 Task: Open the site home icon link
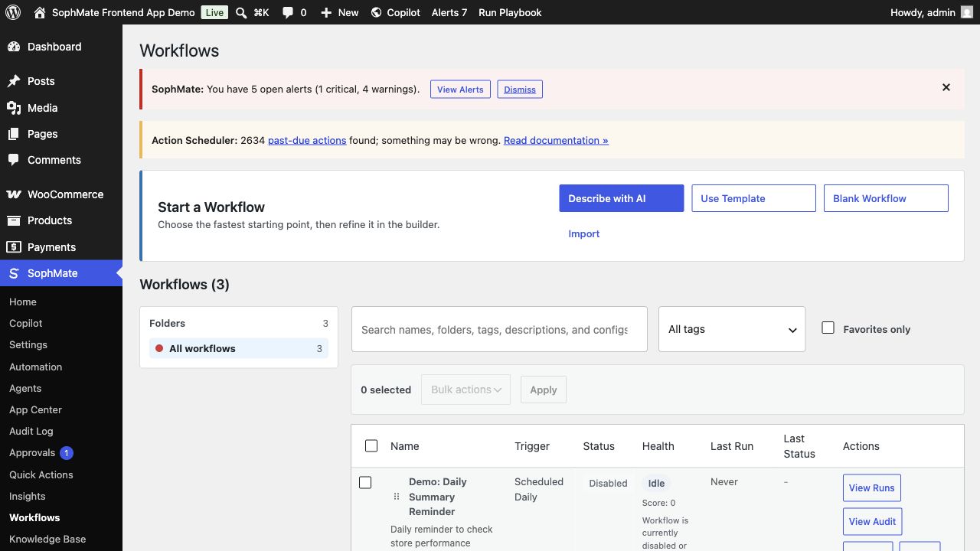click(40, 12)
